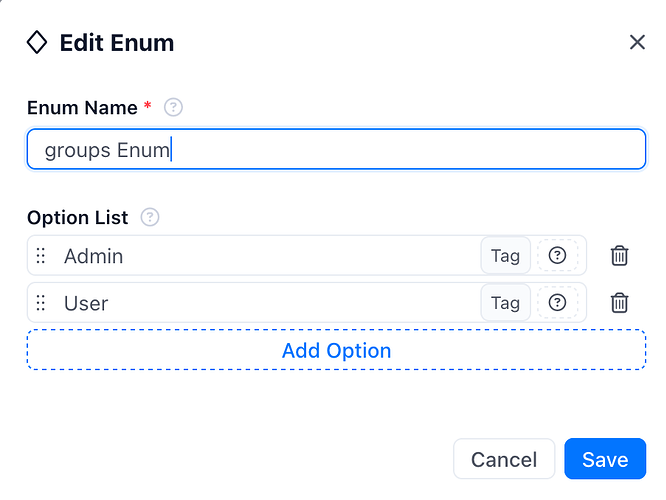Close the Edit Enum dialog
This screenshot has width=666, height=500.
click(x=637, y=42)
